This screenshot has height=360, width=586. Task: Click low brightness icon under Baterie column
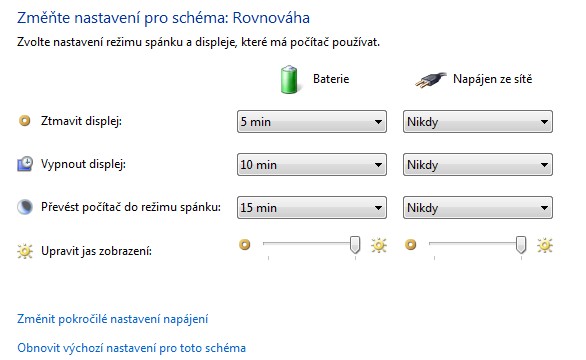pos(244,245)
